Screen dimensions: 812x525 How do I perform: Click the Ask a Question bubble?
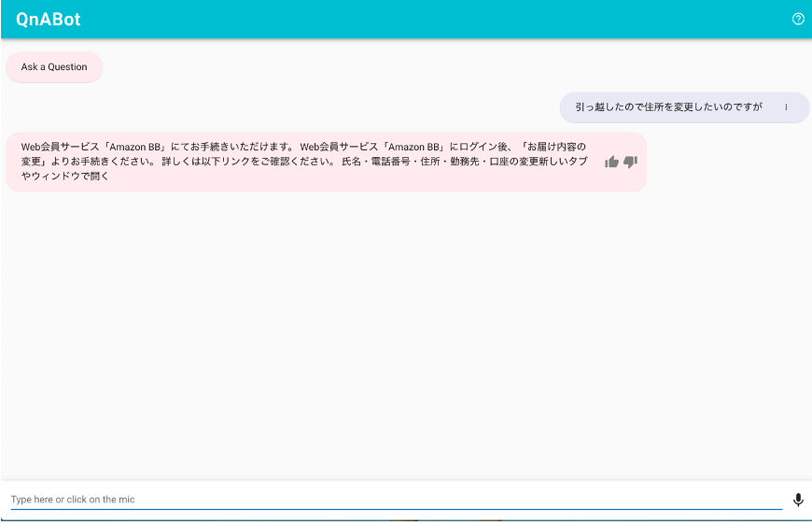point(54,67)
